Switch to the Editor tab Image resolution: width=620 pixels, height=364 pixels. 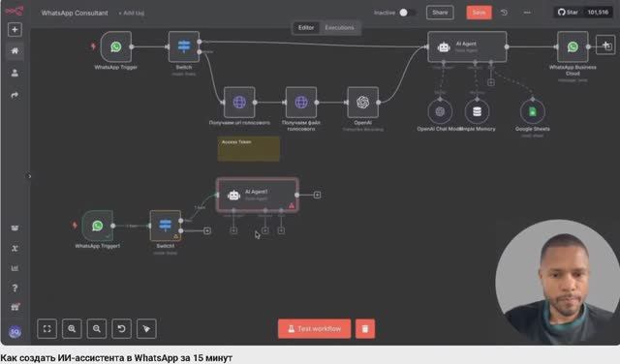coord(306,28)
